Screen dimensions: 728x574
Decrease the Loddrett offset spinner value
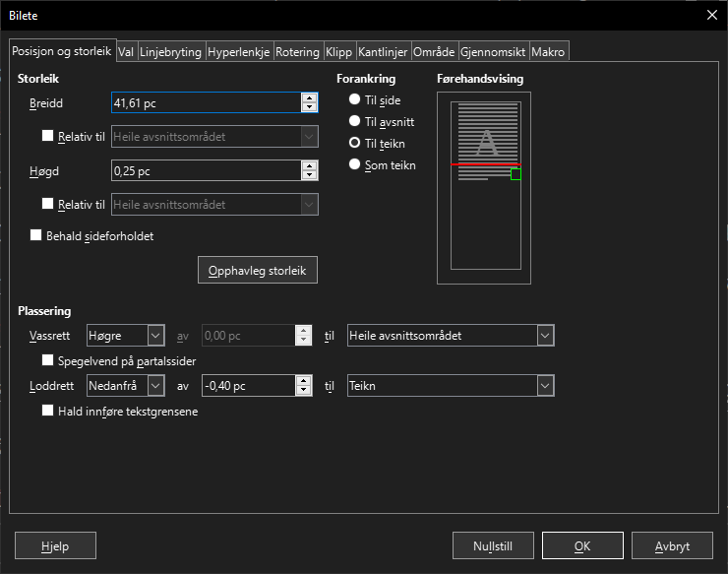point(303,390)
